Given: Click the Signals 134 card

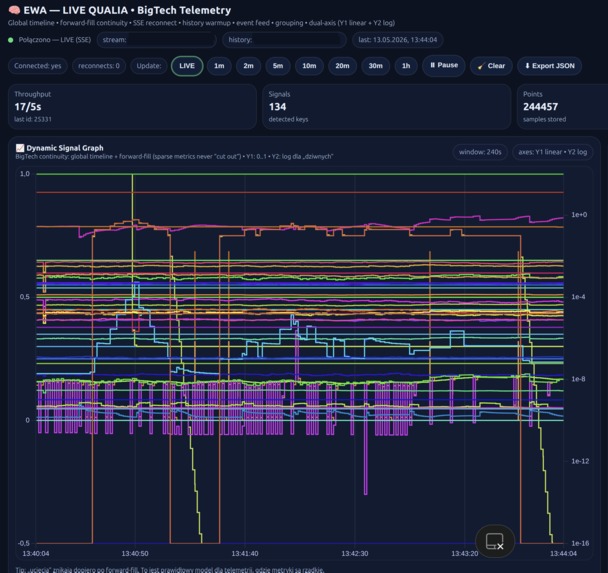Looking at the screenshot, I should [387, 107].
